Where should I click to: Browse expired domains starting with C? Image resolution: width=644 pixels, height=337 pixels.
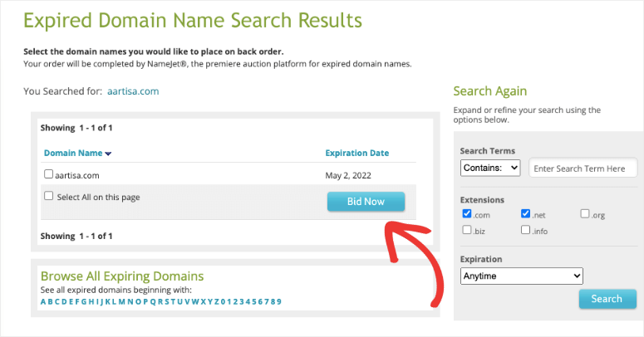57,301
